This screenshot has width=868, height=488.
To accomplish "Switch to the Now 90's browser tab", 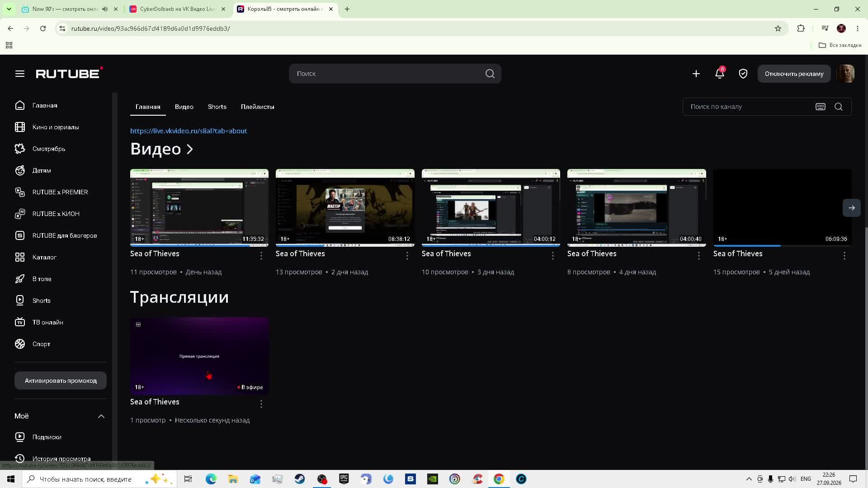I will (x=66, y=9).
